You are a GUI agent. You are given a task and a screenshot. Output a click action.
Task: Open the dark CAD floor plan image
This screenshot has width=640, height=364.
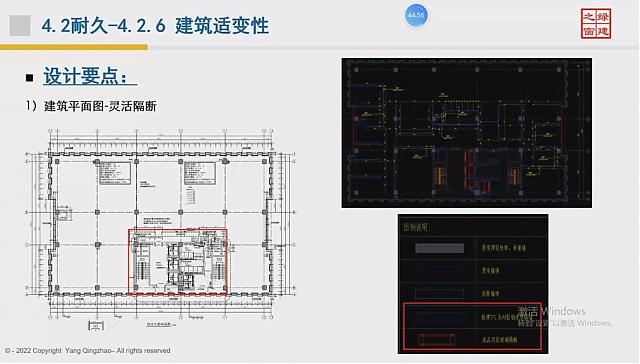click(x=467, y=133)
